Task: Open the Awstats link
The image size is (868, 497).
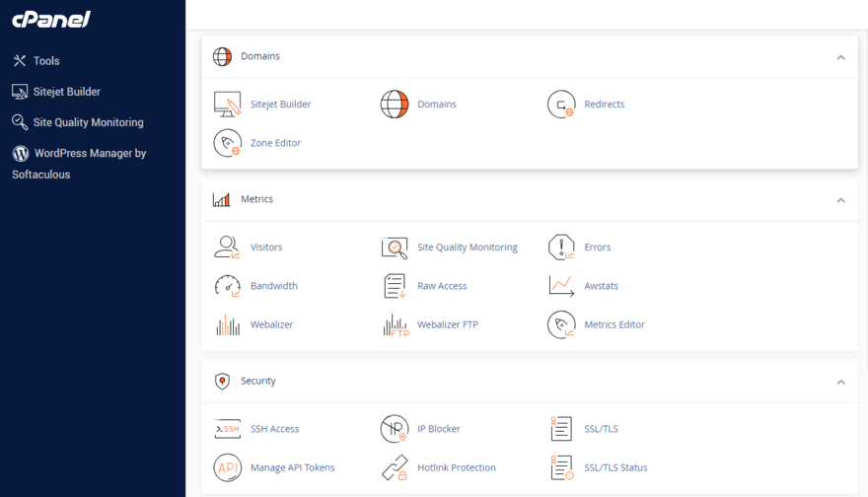Action: [x=601, y=286]
